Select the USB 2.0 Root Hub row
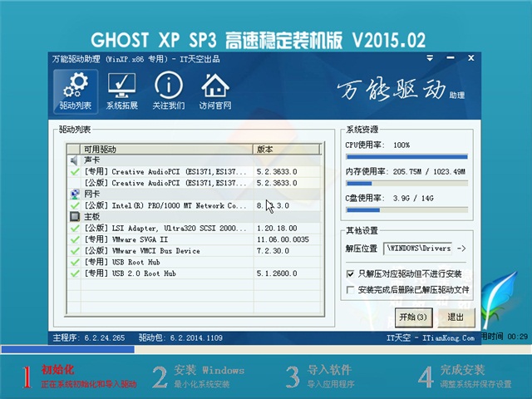The height and width of the screenshot is (399, 532). point(165,273)
